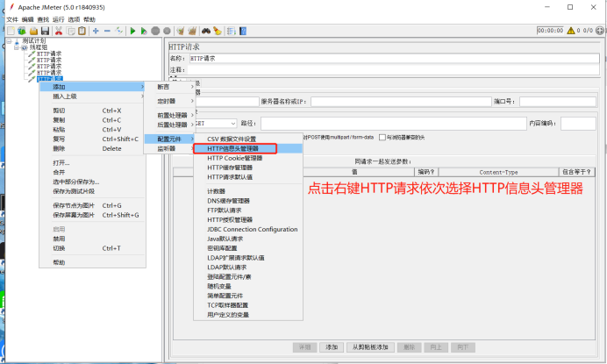
Task: Select CSV 数据文件设置 menu entry
Action: [x=247, y=139]
